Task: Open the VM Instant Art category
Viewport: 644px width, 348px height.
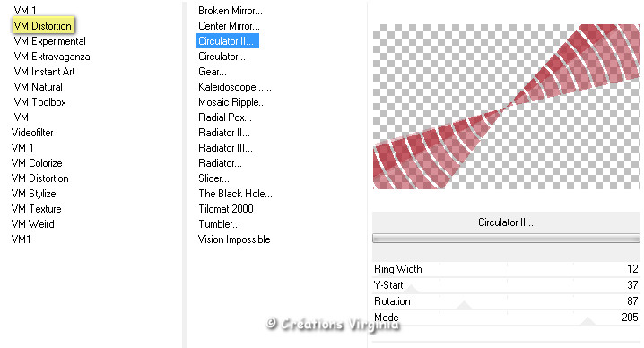Action: tap(44, 72)
